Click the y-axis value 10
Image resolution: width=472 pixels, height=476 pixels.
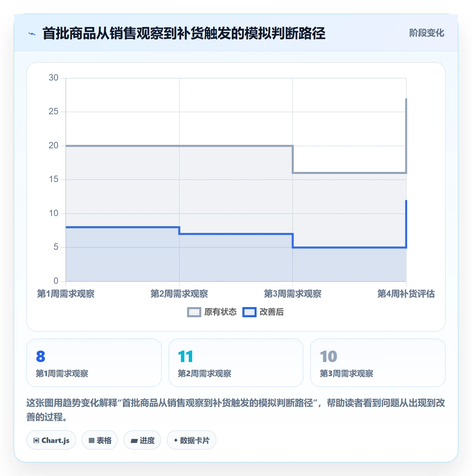(x=54, y=213)
